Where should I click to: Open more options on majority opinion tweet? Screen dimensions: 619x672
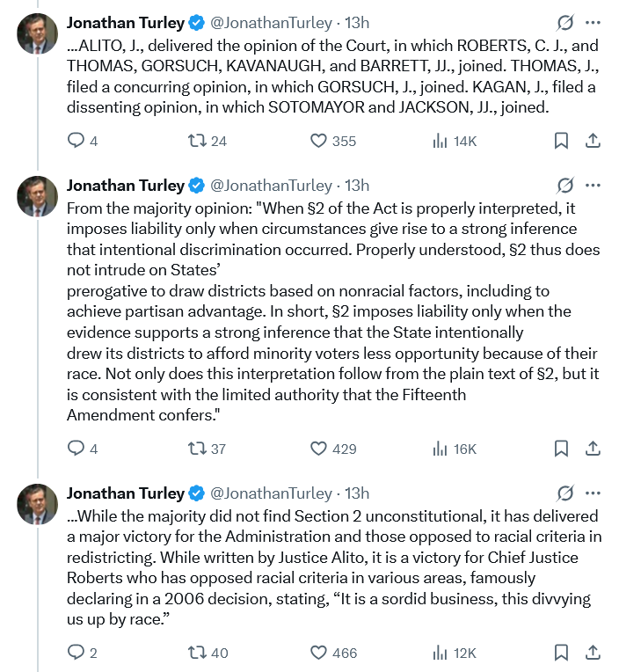click(x=593, y=186)
